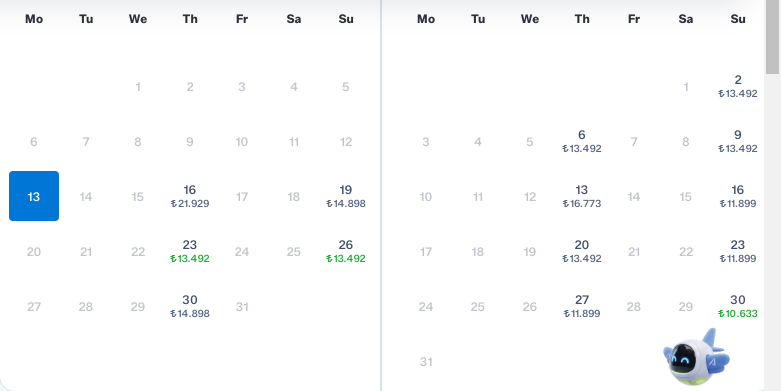This screenshot has height=391, width=781.
Task: Pick Sunday 16 priced ₺11.899
Action: pos(738,196)
